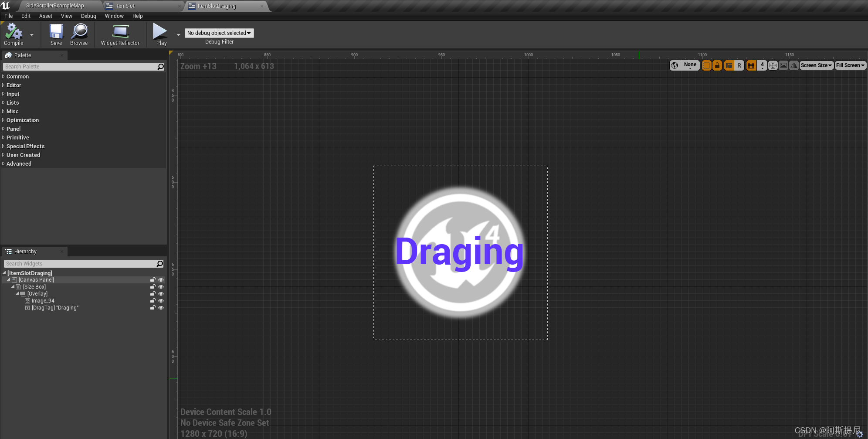The height and width of the screenshot is (439, 868).
Task: Click the localization globe icon in the designer toolbar
Action: point(675,65)
